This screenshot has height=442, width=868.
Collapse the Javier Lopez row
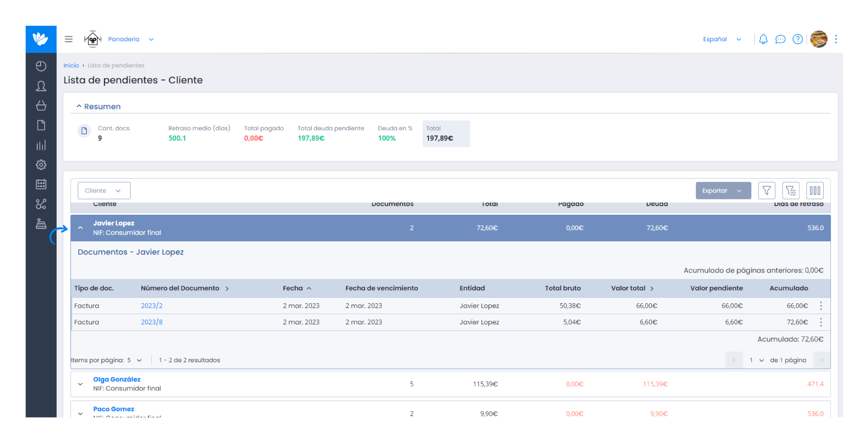point(80,228)
